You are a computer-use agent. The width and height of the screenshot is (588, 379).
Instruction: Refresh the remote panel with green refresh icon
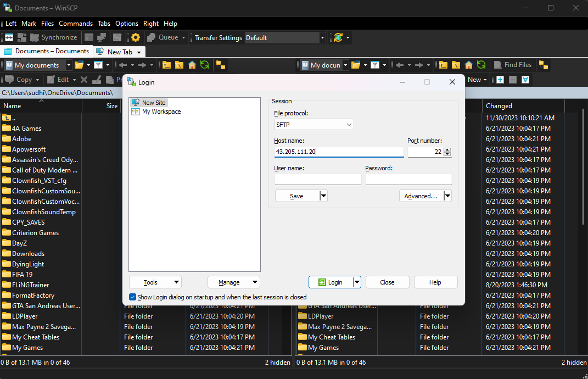(481, 65)
